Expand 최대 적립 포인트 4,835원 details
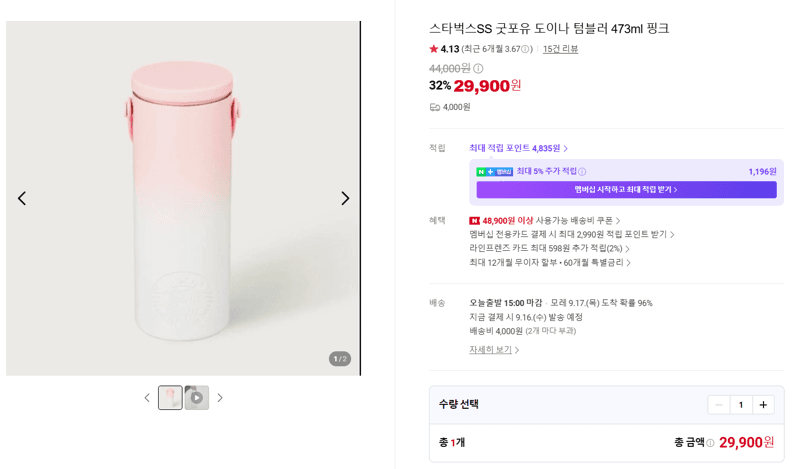 (x=518, y=148)
